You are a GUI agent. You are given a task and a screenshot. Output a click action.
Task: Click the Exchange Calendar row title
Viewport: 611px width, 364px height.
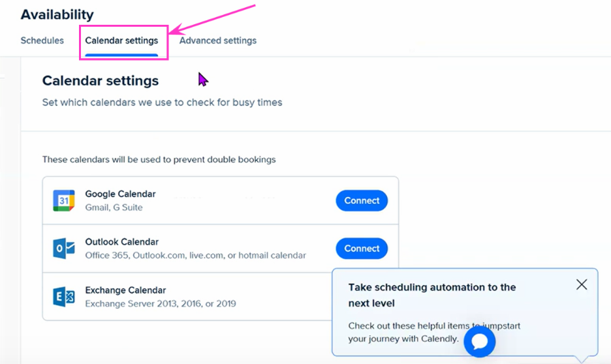coord(125,290)
